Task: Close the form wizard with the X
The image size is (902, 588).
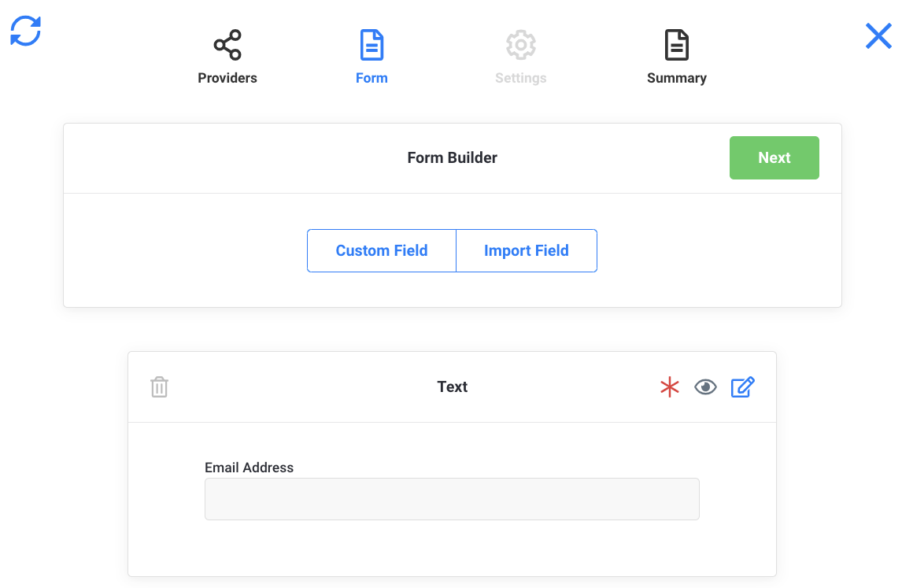Action: click(x=878, y=36)
